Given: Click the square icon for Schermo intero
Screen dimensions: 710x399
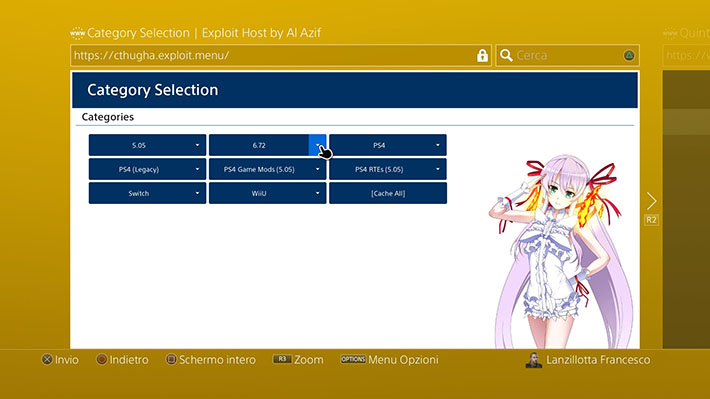Looking at the screenshot, I should (x=171, y=360).
